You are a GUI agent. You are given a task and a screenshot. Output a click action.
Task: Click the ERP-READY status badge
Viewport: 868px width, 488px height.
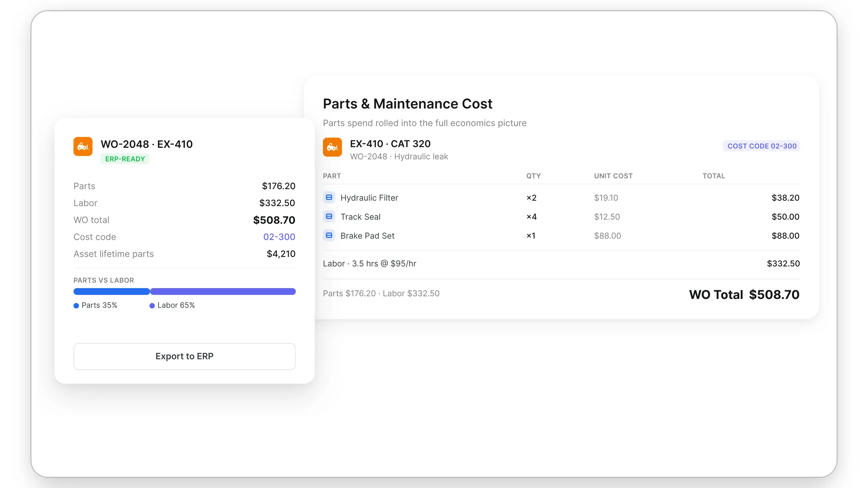(x=125, y=159)
